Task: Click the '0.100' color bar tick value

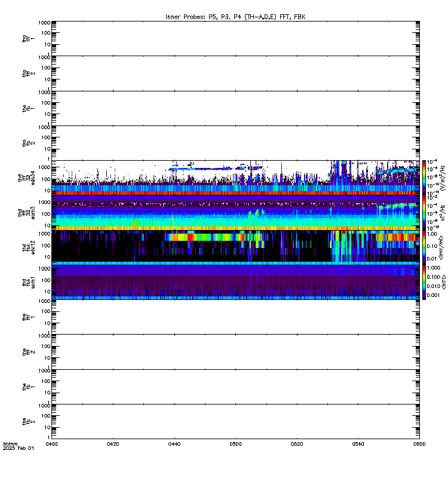Action: click(x=434, y=277)
